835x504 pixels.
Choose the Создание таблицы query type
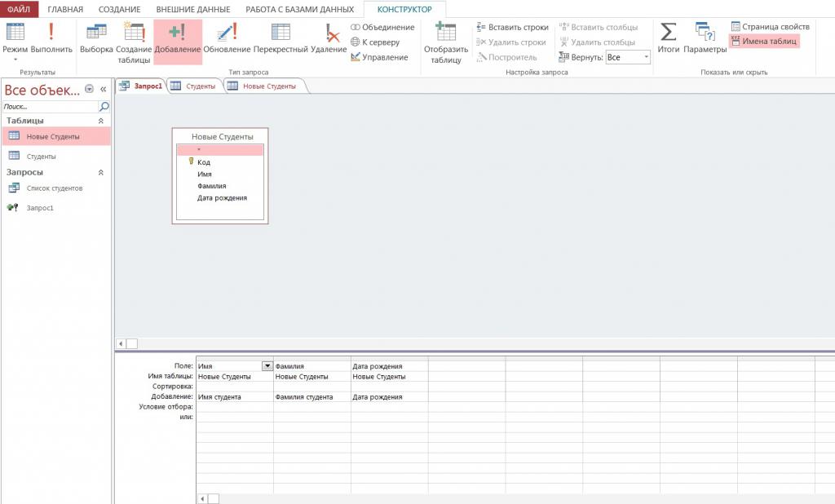(x=134, y=42)
